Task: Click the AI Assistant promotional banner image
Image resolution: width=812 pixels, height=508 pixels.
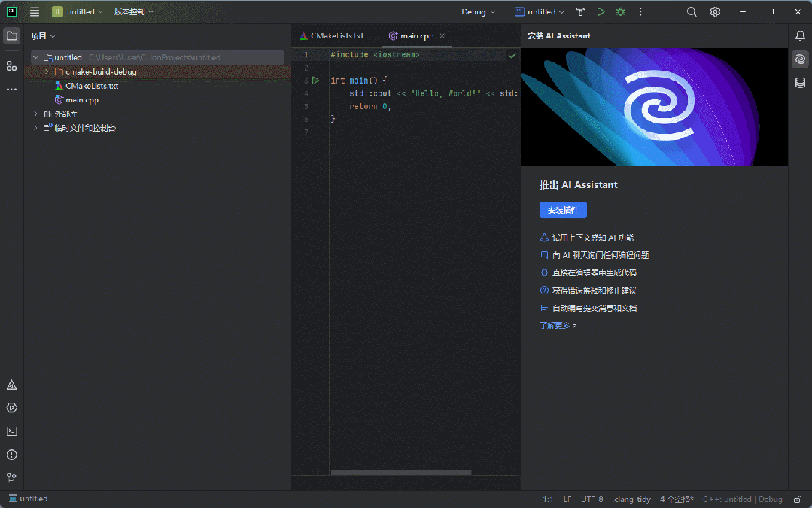Action: 654,107
